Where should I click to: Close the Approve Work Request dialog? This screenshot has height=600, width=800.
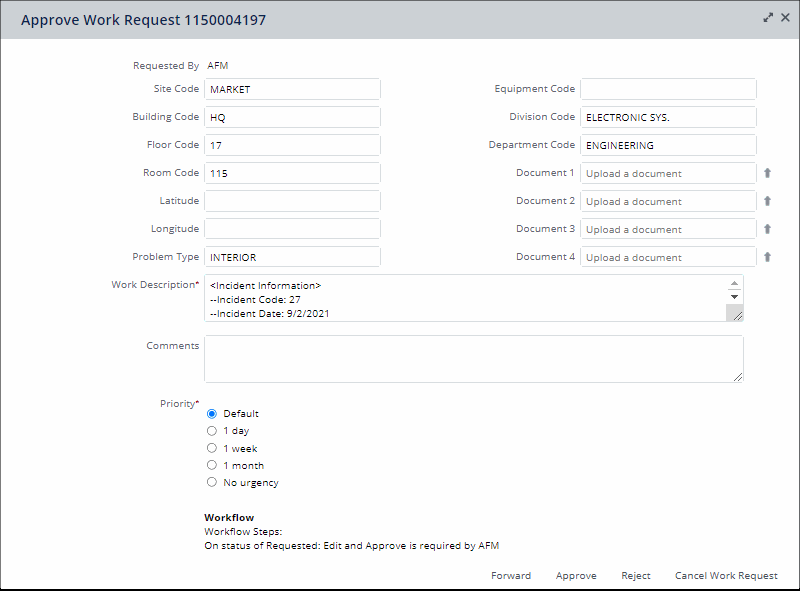click(x=785, y=18)
